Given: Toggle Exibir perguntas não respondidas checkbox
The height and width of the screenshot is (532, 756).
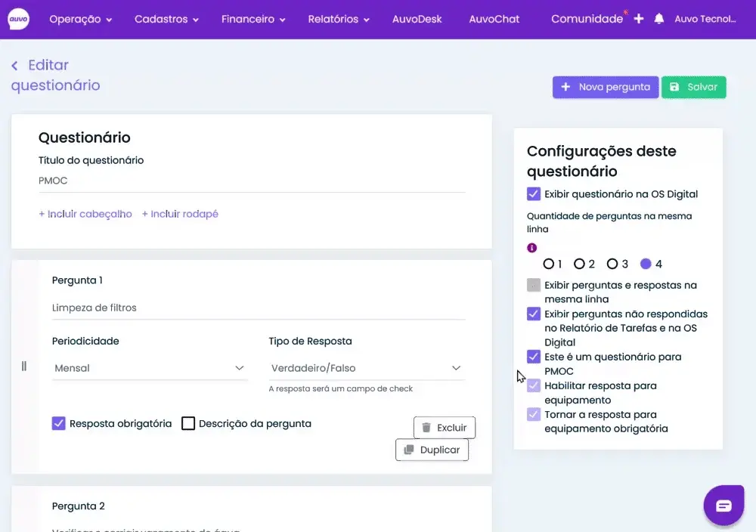Looking at the screenshot, I should click(533, 314).
